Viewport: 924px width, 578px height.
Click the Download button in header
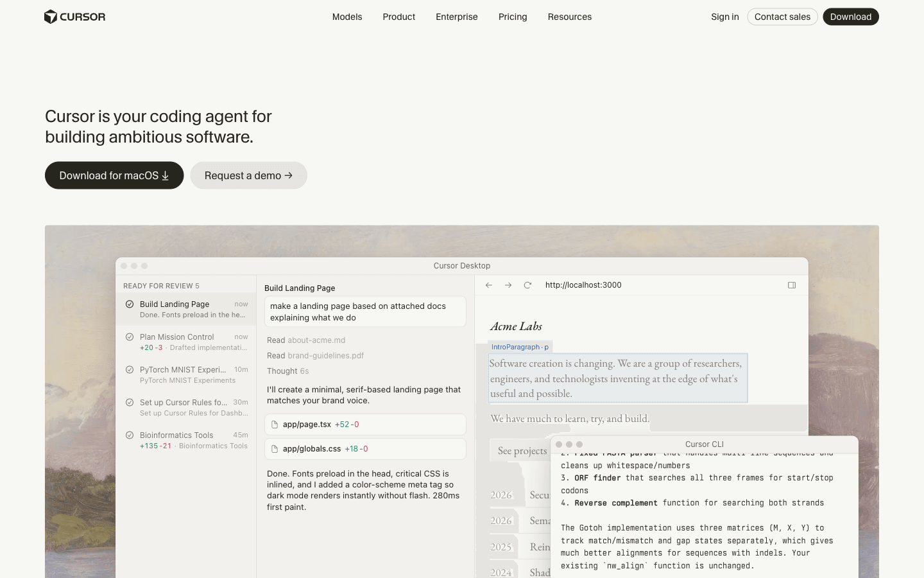851,17
